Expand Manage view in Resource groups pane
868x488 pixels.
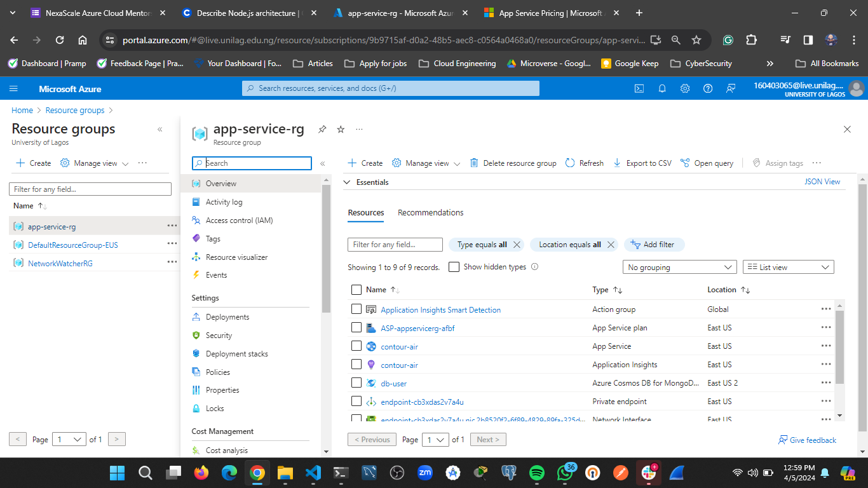(x=94, y=163)
